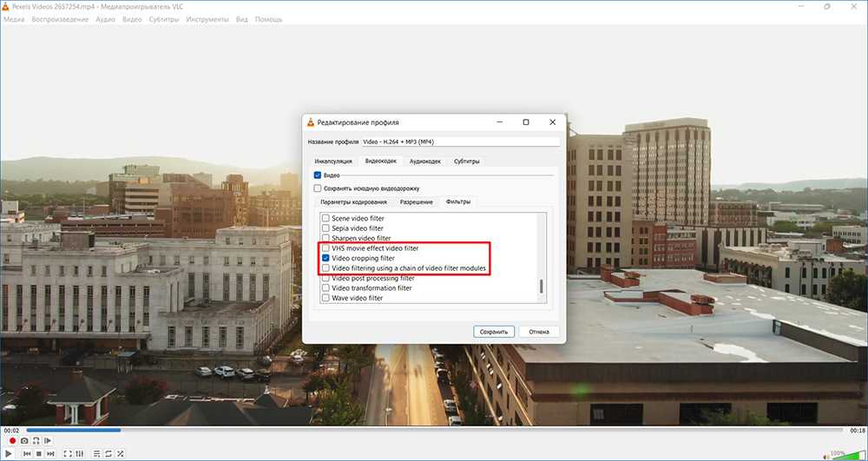This screenshot has width=868, height=461.
Task: Toggle the A-B loop icon
Action: click(x=36, y=441)
